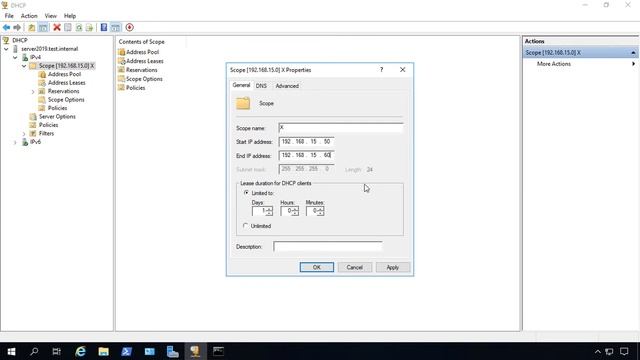Select Scope [192.168.15.0] X in tree
The image size is (640, 360).
(66, 65)
